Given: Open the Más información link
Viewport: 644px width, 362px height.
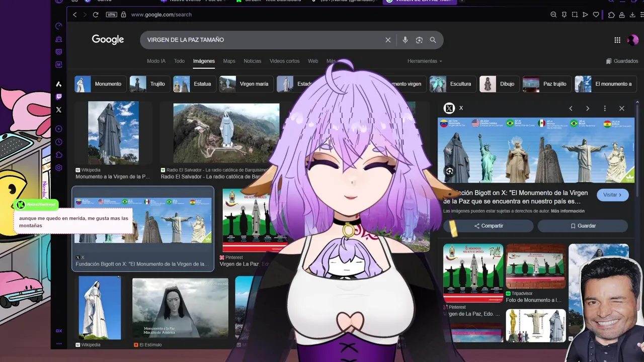Looking at the screenshot, I should click(568, 211).
